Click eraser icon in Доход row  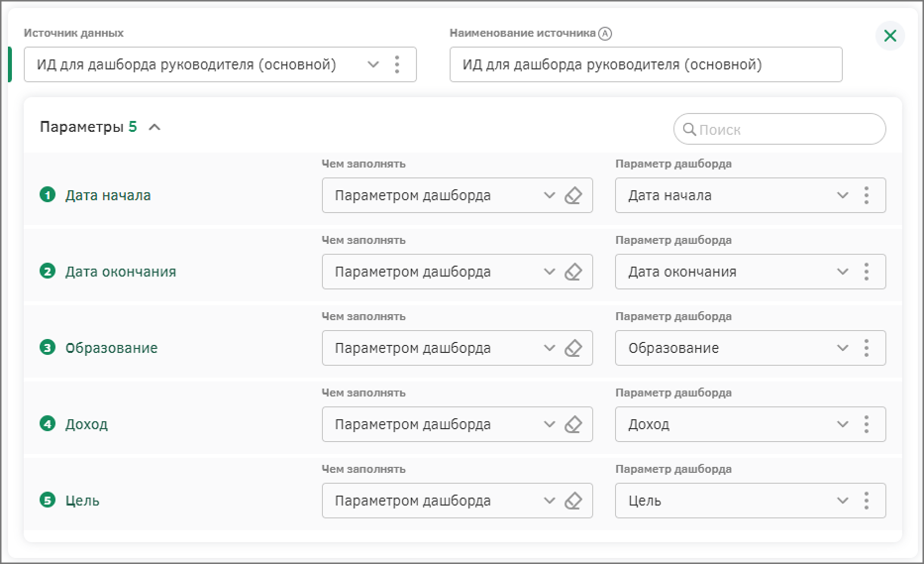(x=572, y=424)
